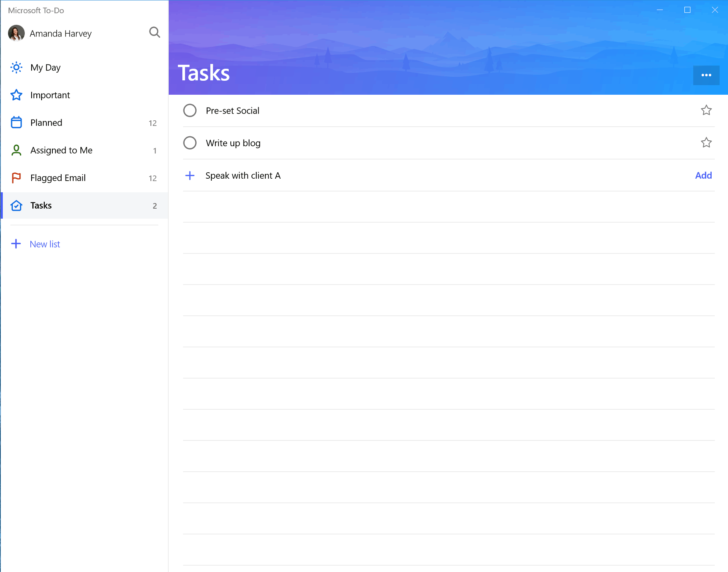The image size is (728, 572).
Task: Click the Add button for new task
Action: pos(703,175)
